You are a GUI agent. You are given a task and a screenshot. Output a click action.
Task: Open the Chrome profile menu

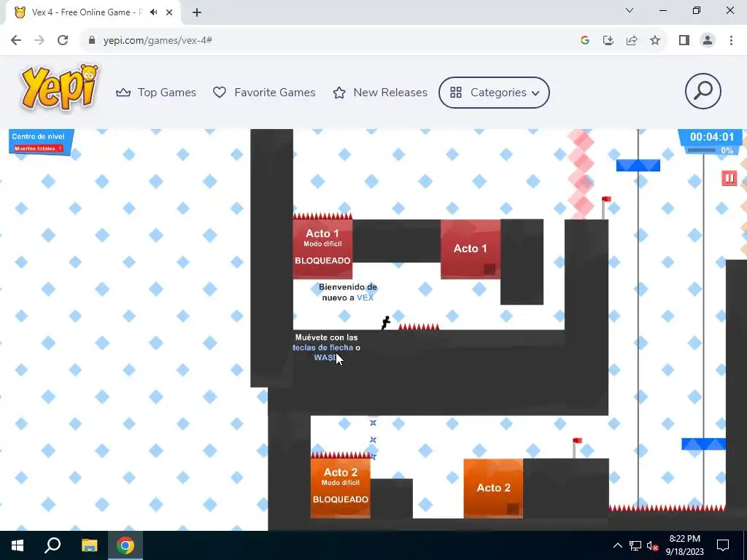coord(708,41)
